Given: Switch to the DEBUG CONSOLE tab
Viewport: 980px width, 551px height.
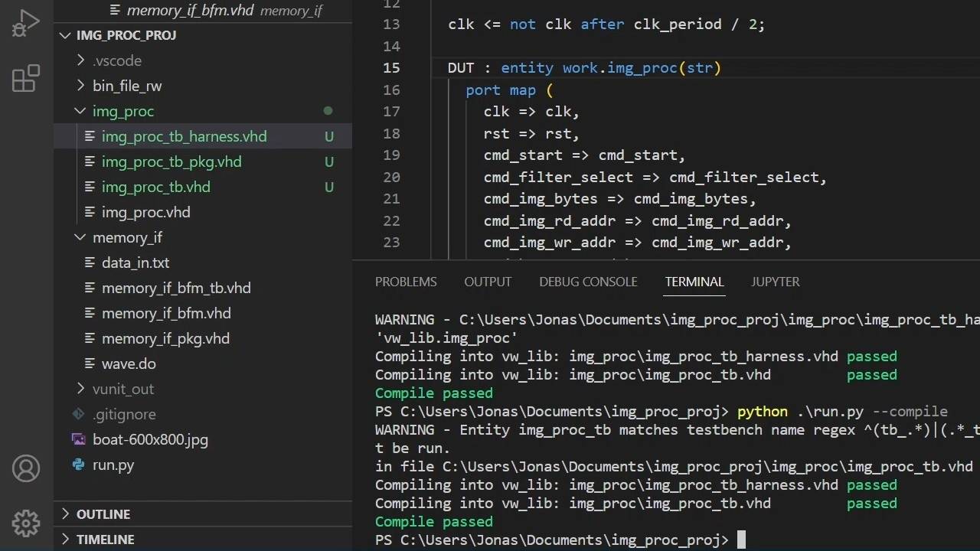Looking at the screenshot, I should (588, 282).
